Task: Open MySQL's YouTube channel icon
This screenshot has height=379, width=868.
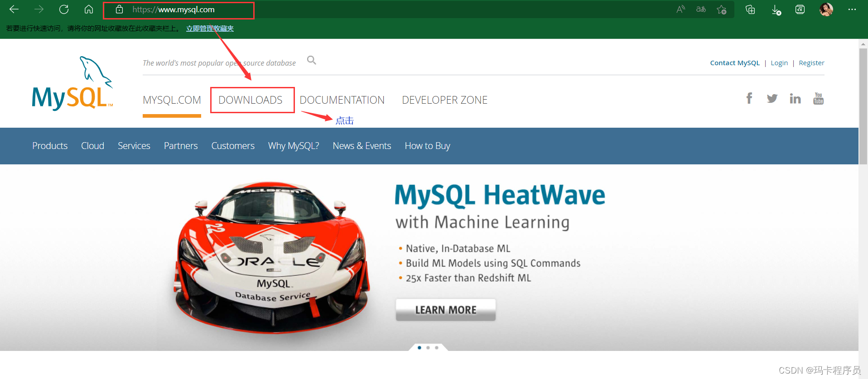Action: point(818,98)
